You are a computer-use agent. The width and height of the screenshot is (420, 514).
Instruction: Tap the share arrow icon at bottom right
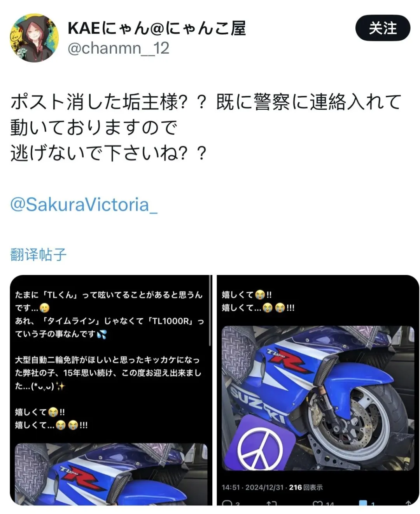click(x=408, y=503)
